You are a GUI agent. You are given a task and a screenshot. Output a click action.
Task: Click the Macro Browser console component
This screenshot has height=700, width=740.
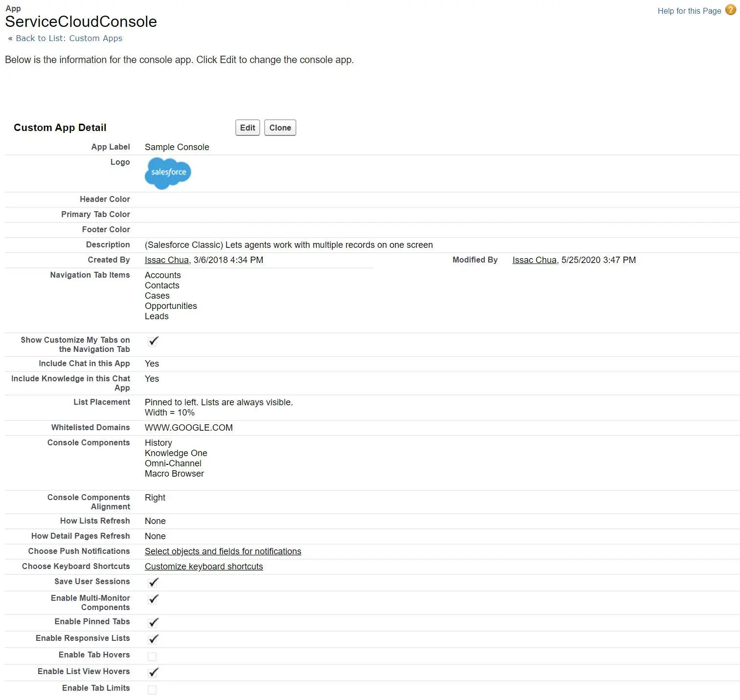[x=174, y=474]
